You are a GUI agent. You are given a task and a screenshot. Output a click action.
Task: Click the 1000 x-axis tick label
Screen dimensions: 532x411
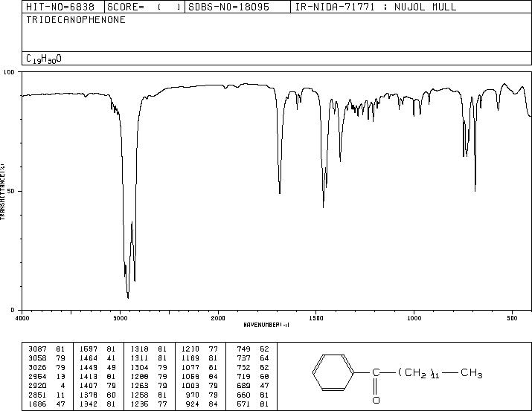[414, 318]
